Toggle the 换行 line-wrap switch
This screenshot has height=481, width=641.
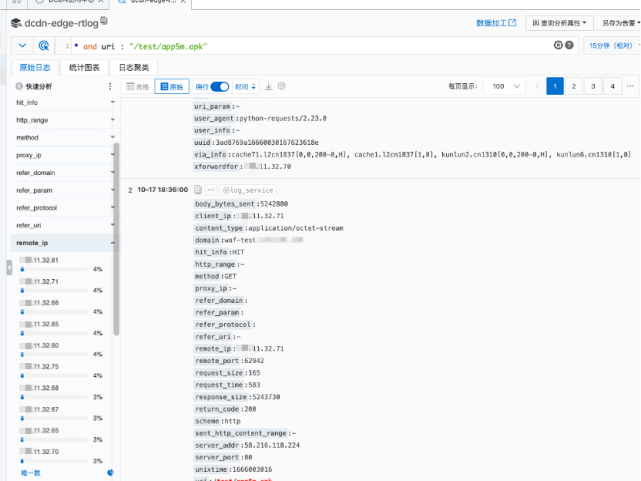tap(219, 87)
